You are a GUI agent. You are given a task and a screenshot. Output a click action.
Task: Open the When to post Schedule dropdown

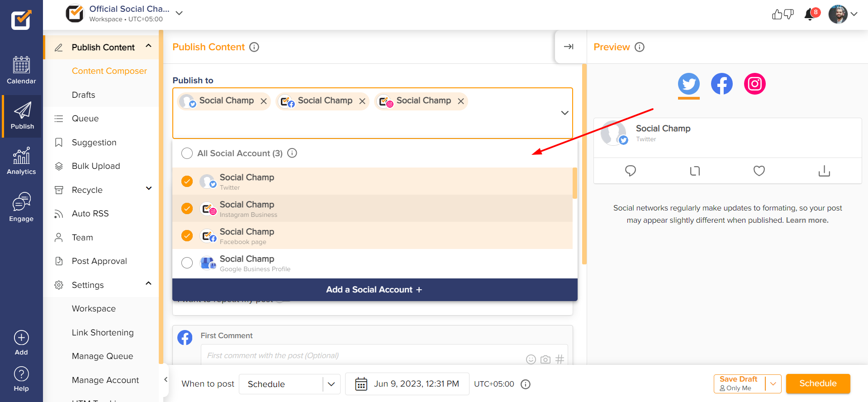[289, 384]
